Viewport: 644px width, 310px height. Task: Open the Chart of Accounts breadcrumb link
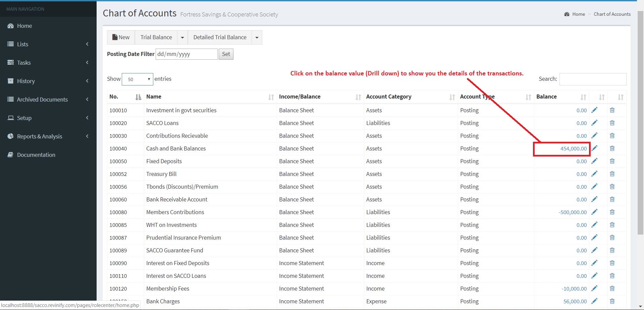pos(612,14)
